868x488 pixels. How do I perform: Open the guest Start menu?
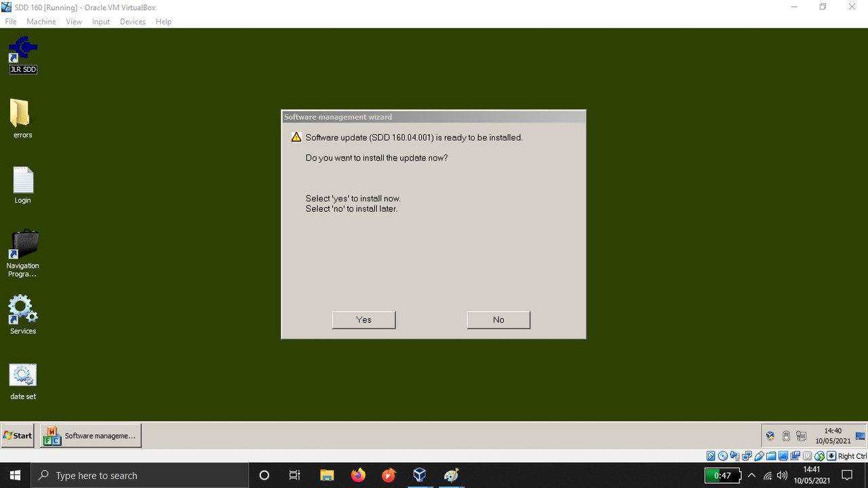click(x=18, y=436)
